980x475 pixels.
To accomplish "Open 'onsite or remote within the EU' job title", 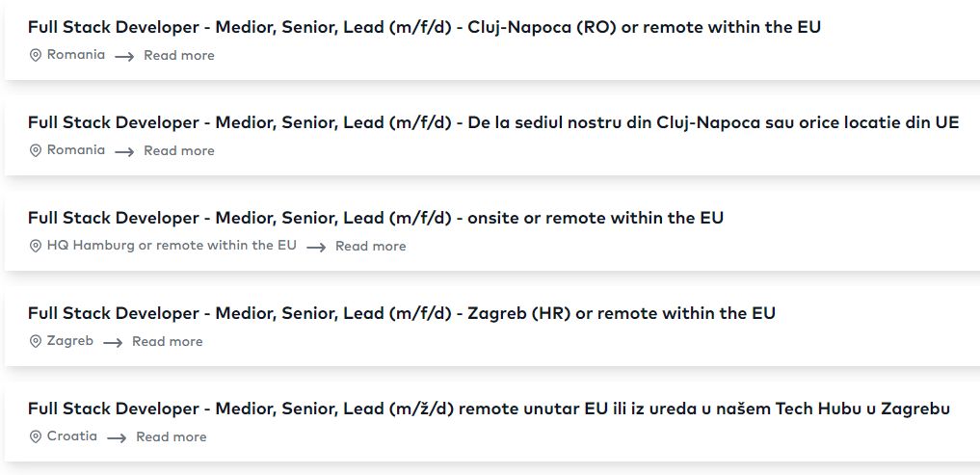I will 376,218.
